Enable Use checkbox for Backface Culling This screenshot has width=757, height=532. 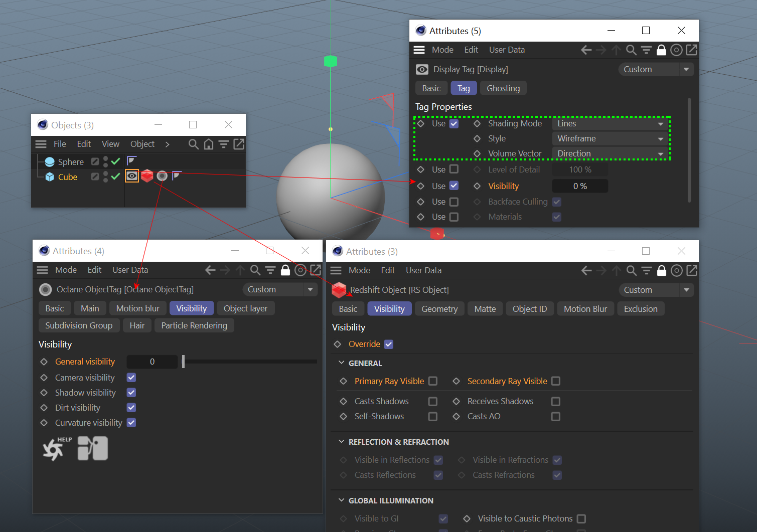point(453,202)
